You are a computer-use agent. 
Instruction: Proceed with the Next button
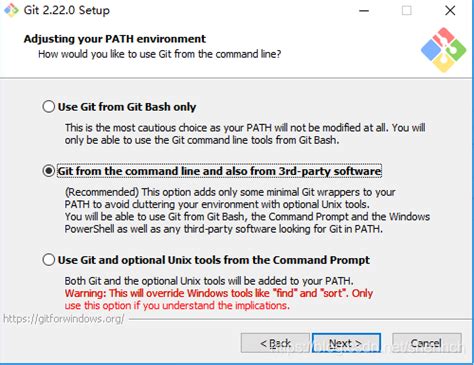(346, 343)
